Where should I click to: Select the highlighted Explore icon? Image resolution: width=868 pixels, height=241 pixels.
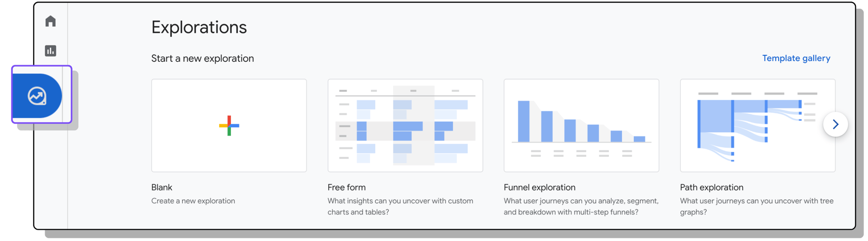click(37, 96)
